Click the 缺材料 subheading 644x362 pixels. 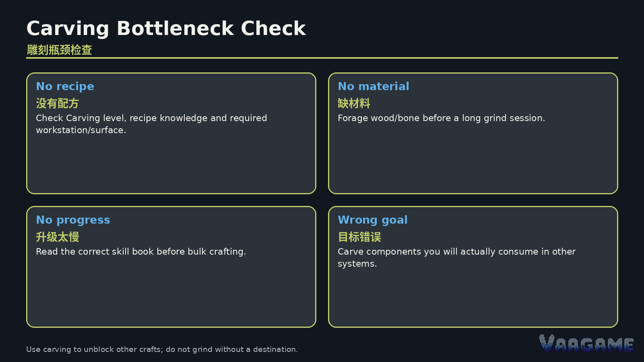coord(354,103)
